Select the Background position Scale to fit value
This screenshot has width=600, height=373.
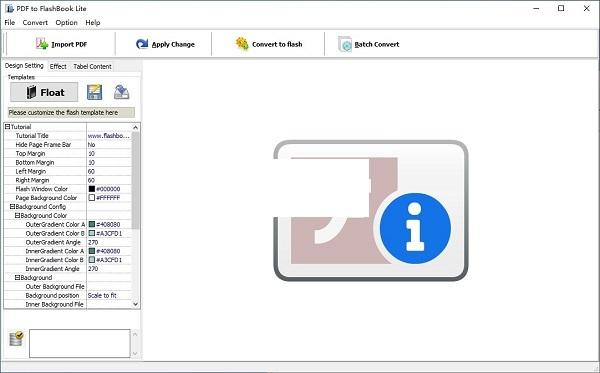[109, 295]
